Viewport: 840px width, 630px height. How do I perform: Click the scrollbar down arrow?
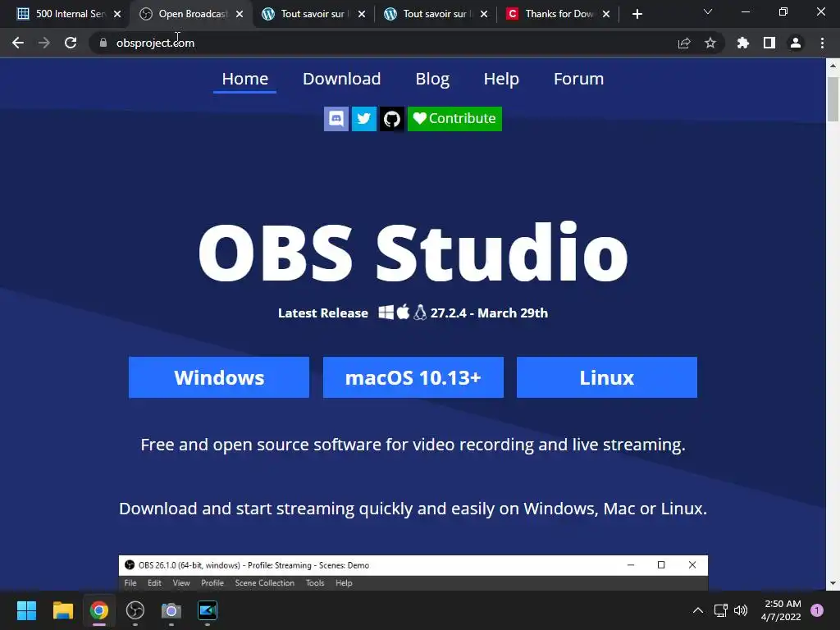[833, 583]
